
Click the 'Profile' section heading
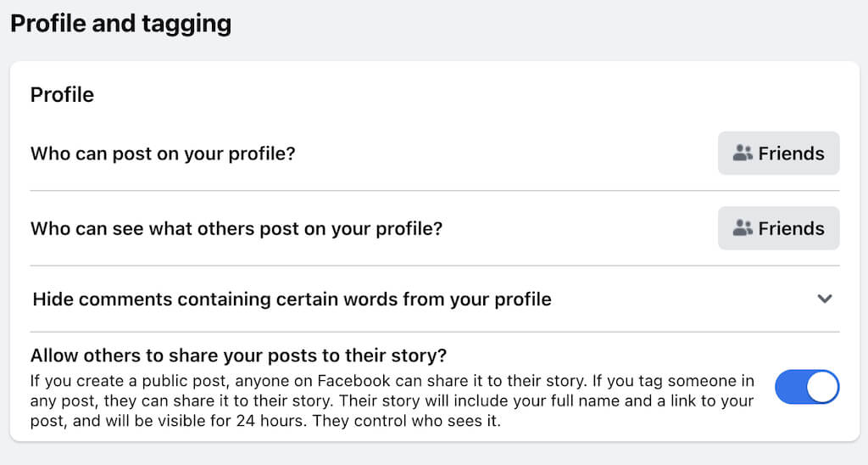(62, 94)
